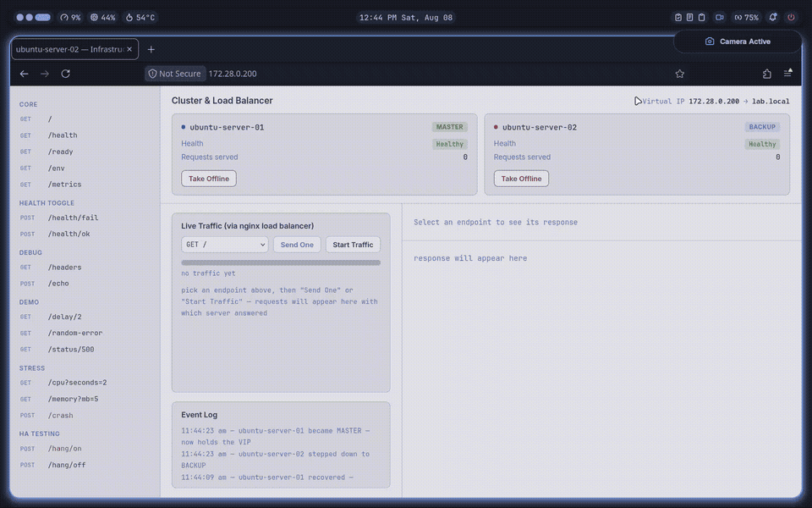Screen dimensions: 812x508
Task: Select the /metrics endpoint
Action: (x=85, y=185)
